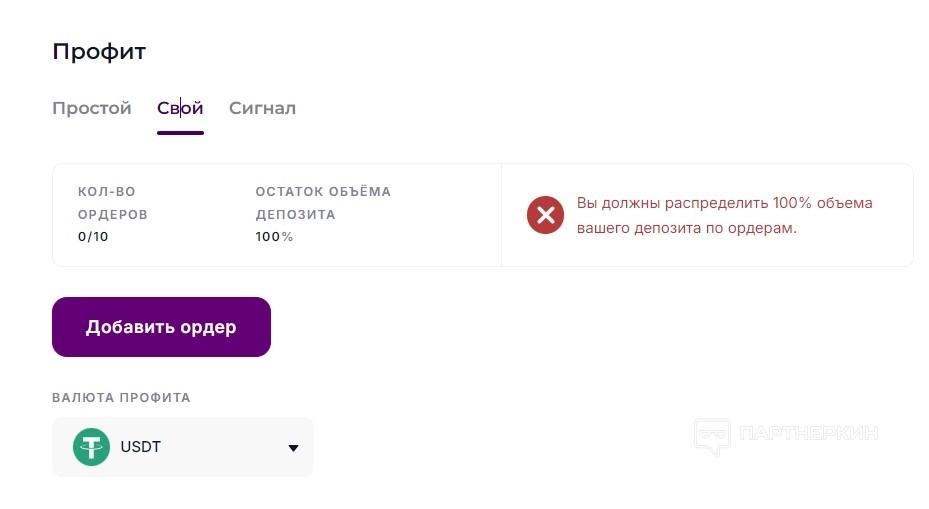Viewport: 929px width, 509px height.
Task: Click the red error cross icon
Action: point(545,214)
